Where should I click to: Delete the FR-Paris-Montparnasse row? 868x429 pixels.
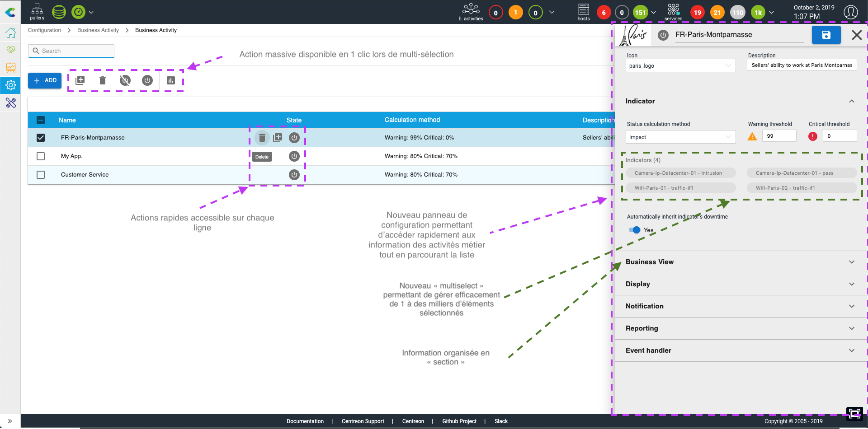click(262, 138)
